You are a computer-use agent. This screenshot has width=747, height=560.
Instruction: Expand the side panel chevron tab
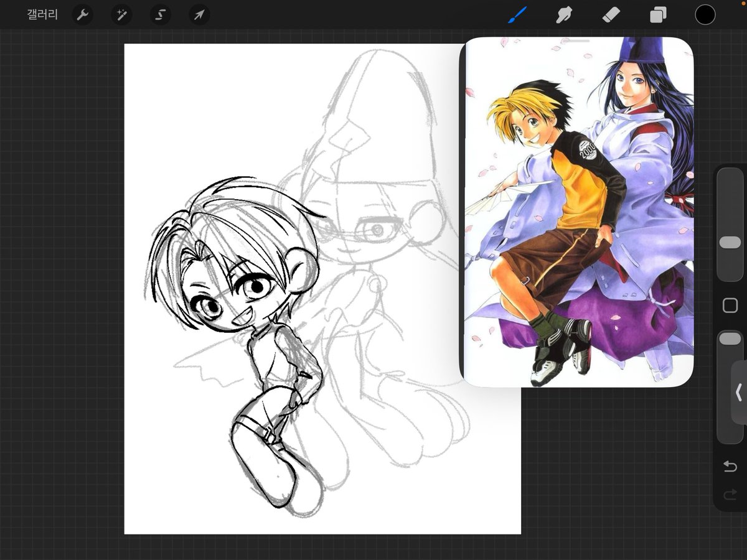(x=739, y=392)
